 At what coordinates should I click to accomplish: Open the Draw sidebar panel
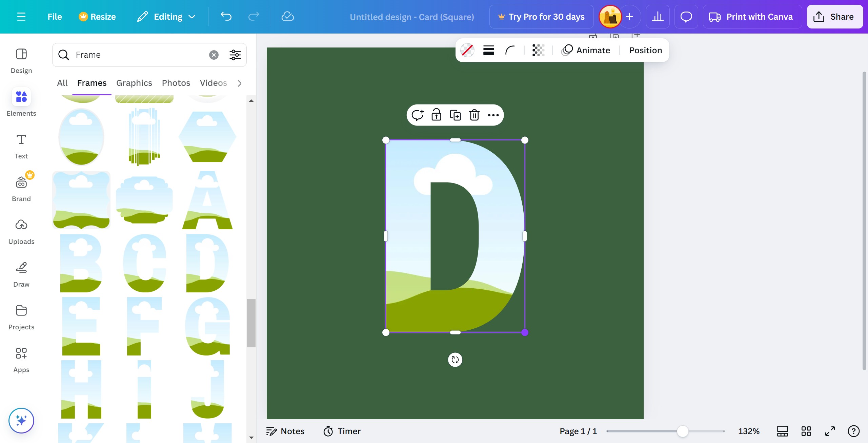[x=21, y=274]
